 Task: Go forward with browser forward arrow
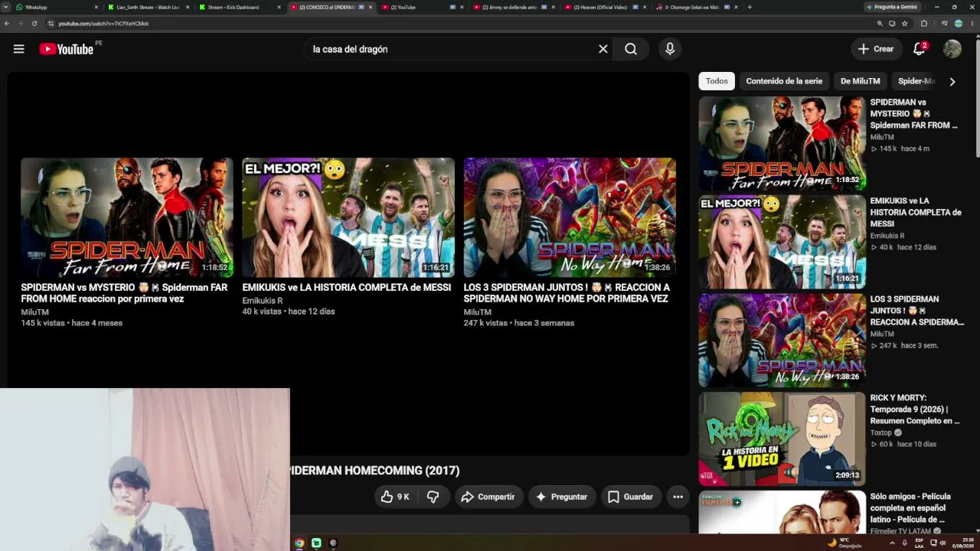click(21, 24)
